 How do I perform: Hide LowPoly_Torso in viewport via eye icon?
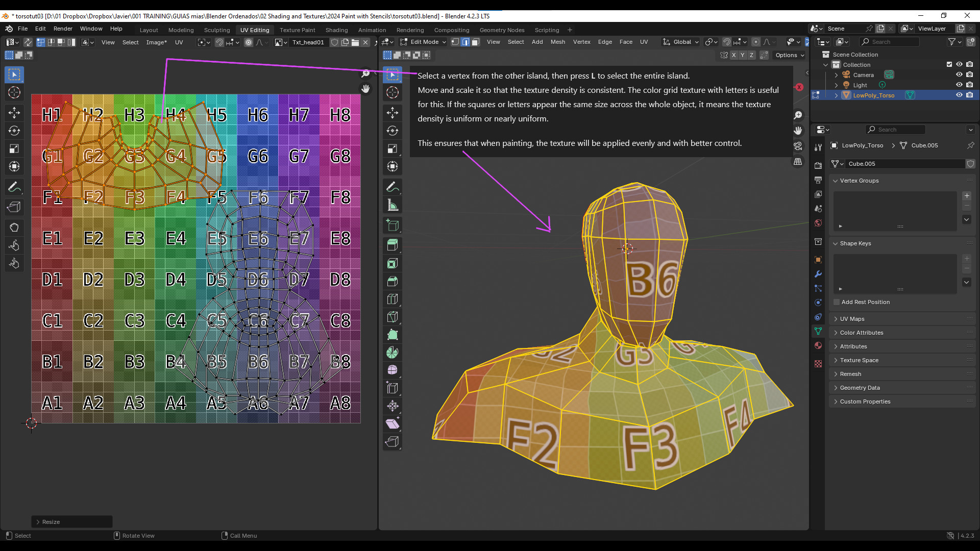tap(959, 95)
